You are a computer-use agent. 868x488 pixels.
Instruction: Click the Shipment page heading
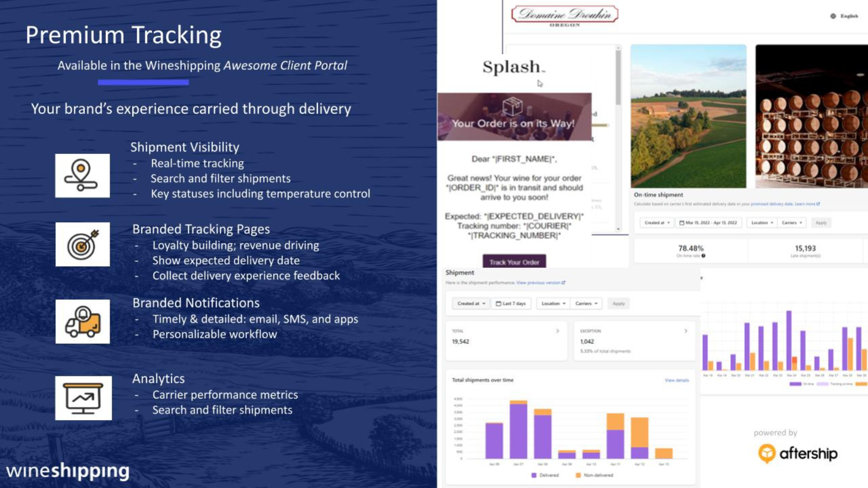[x=460, y=273]
